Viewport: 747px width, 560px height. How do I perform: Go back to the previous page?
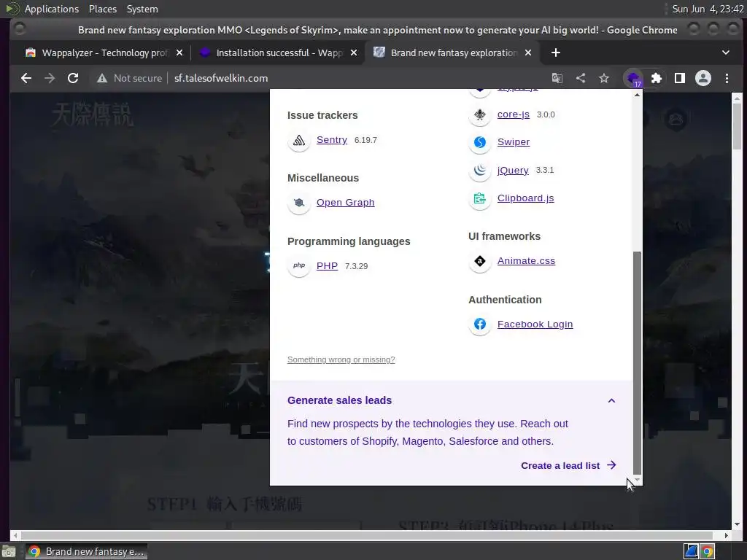(x=26, y=78)
